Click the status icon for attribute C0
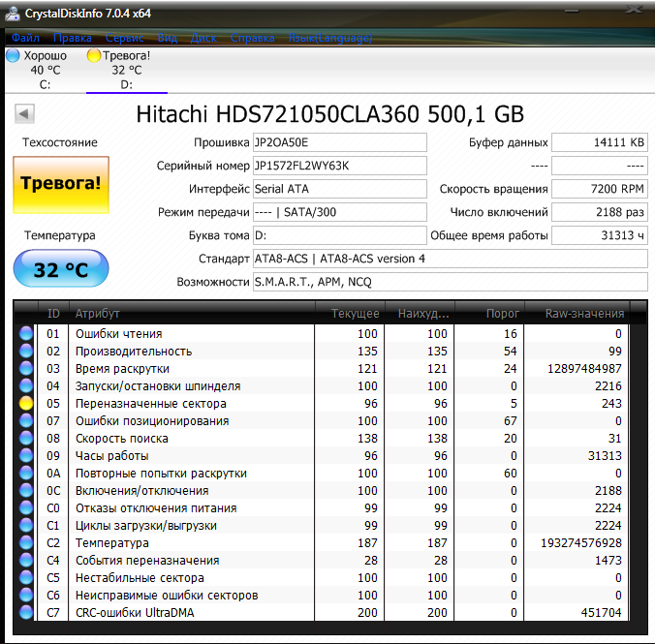Screen dimensions: 655x644 (x=26, y=508)
